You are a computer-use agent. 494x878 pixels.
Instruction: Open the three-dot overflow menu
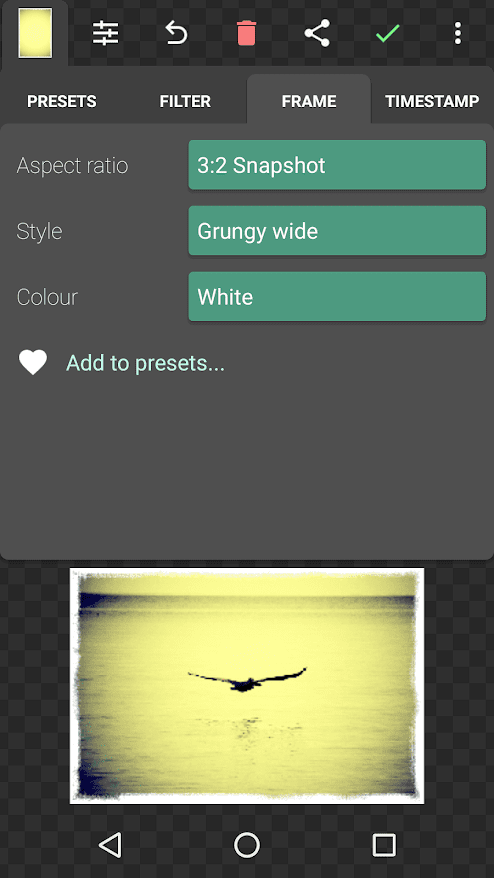tap(458, 34)
